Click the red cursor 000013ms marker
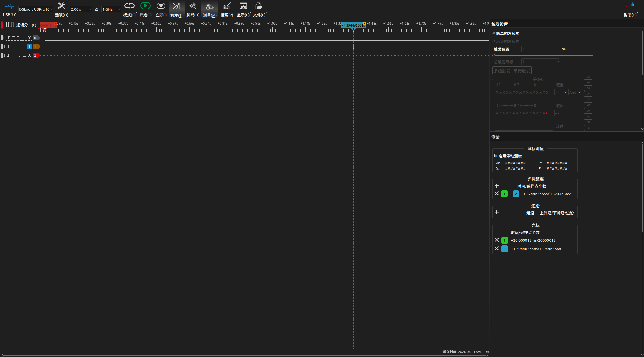The width and height of the screenshot is (644, 357). pos(48,25)
